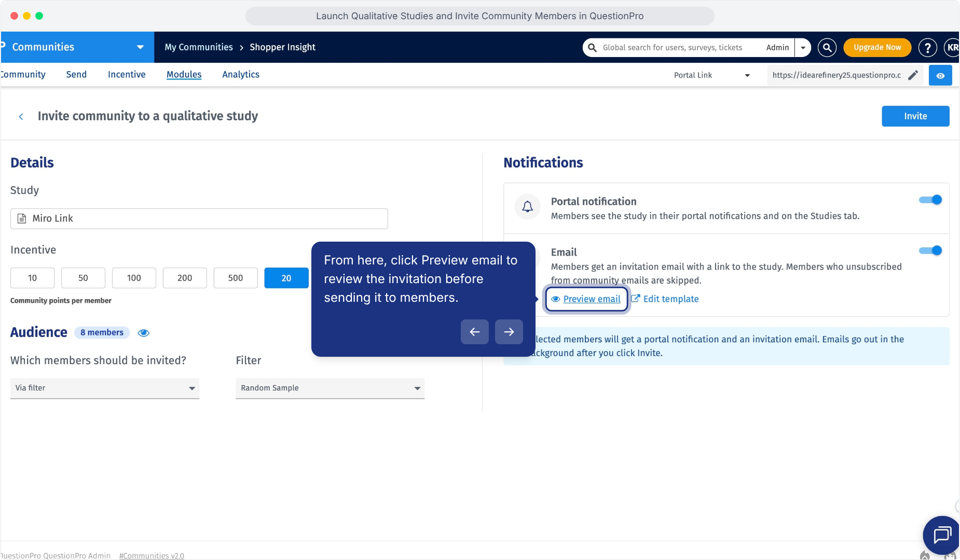This screenshot has height=560, width=960.
Task: Select the 50 points incentive
Action: pos(83,278)
